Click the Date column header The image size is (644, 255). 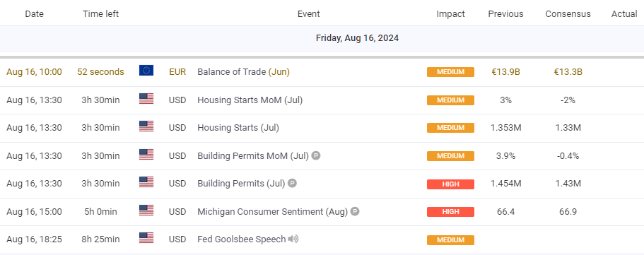coord(34,14)
